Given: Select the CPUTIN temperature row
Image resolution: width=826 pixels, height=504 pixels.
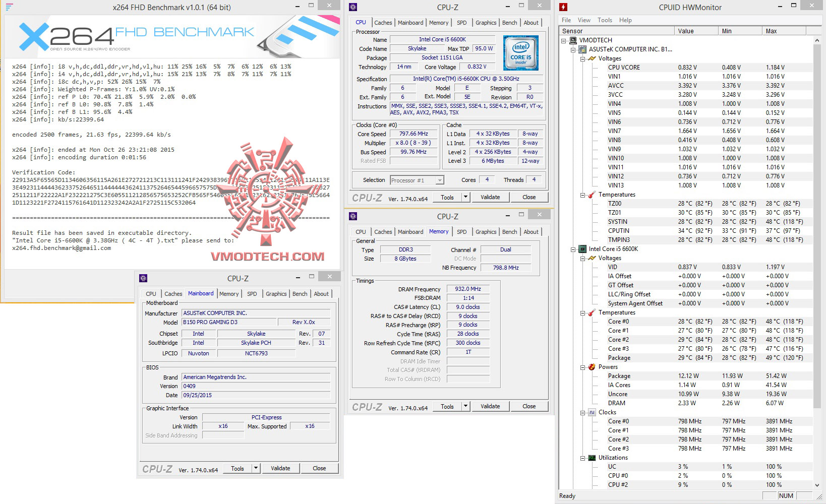Looking at the screenshot, I should [x=686, y=231].
